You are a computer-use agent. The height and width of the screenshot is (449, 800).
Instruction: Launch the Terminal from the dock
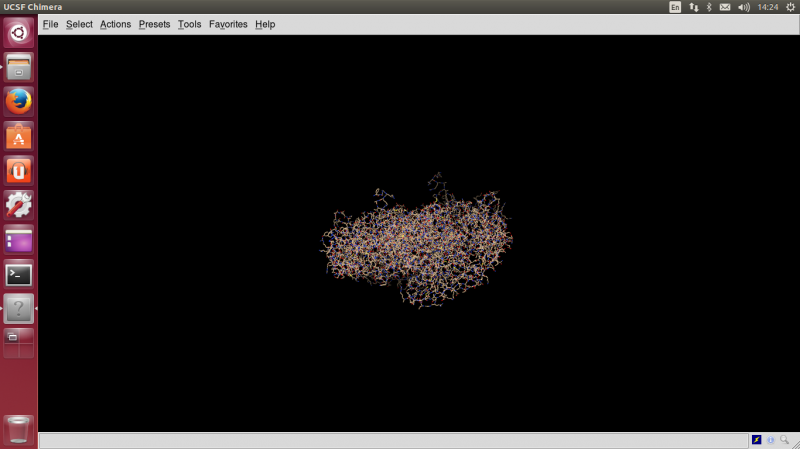(x=19, y=275)
